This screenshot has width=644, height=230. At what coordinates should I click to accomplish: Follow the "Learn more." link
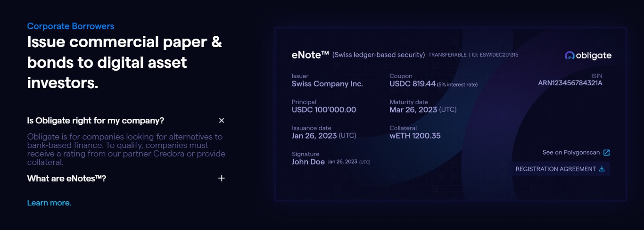[x=49, y=203]
